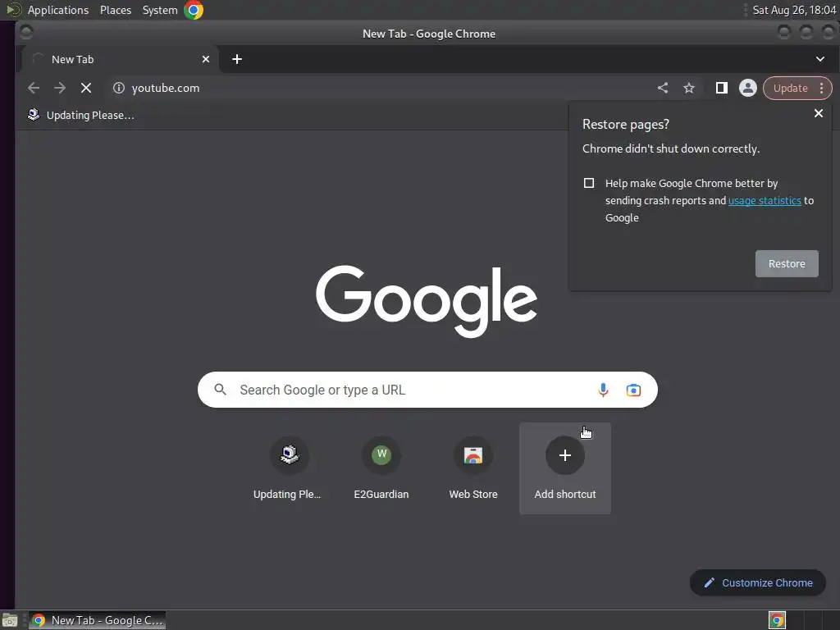
Task: Open the Updating Please bookmark
Action: coord(81,115)
